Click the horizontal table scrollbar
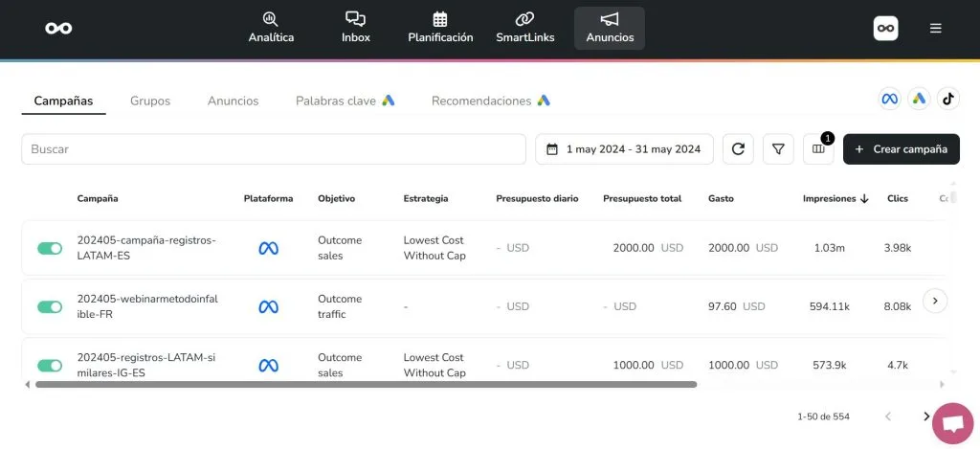Image resolution: width=980 pixels, height=449 pixels. pos(366,385)
